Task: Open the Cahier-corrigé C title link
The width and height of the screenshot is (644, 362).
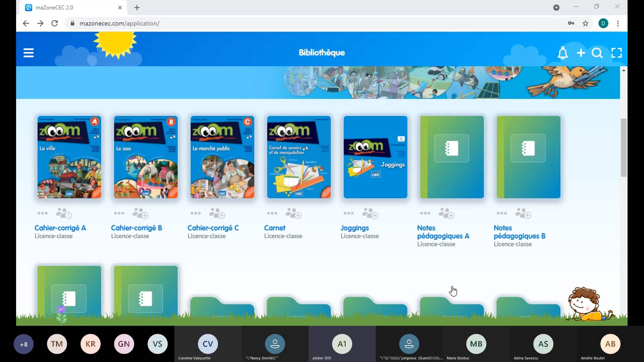Action: pos(213,228)
